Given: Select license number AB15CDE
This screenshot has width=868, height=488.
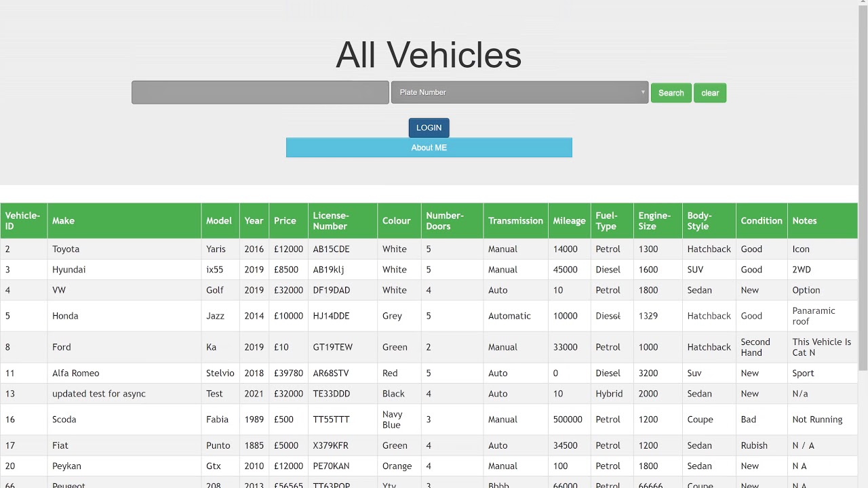Looking at the screenshot, I should [342, 249].
